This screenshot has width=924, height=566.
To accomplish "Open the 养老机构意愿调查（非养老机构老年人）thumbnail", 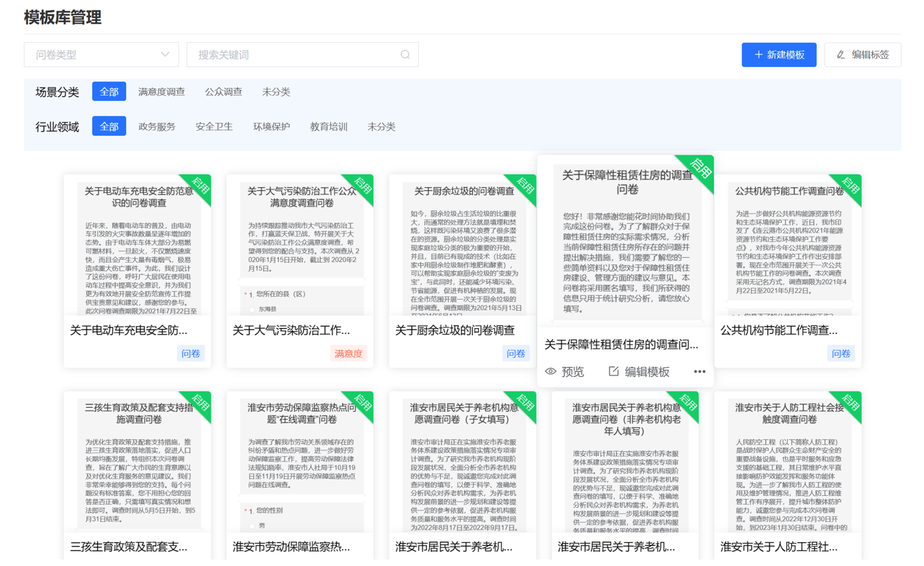I will point(625,462).
